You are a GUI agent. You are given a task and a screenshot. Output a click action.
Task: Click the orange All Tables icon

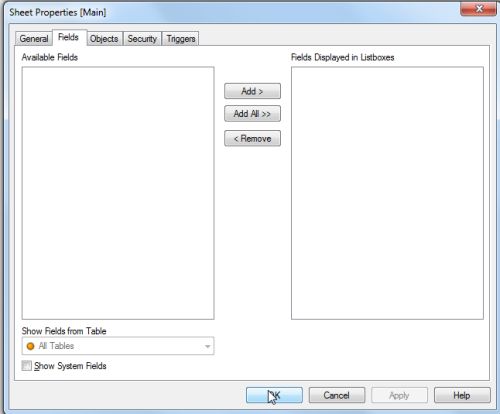(x=30, y=346)
